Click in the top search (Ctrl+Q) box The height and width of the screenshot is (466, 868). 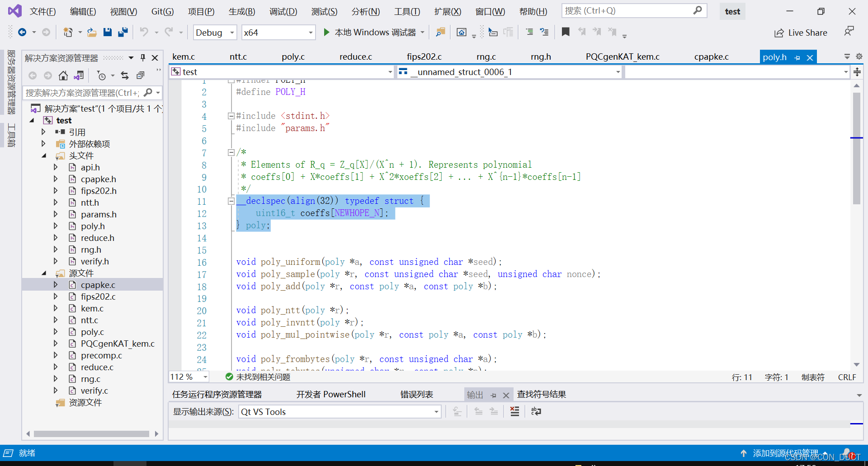pyautogui.click(x=634, y=11)
